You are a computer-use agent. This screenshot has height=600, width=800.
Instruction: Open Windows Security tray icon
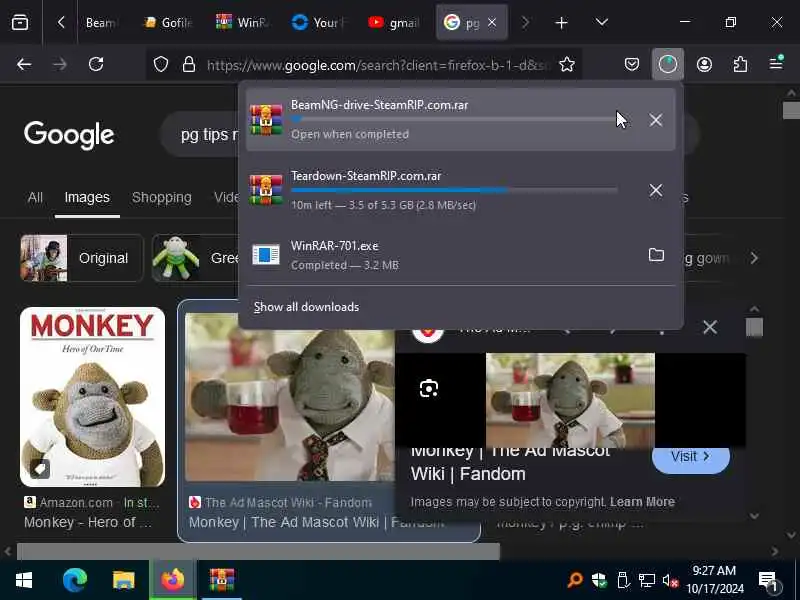[599, 581]
